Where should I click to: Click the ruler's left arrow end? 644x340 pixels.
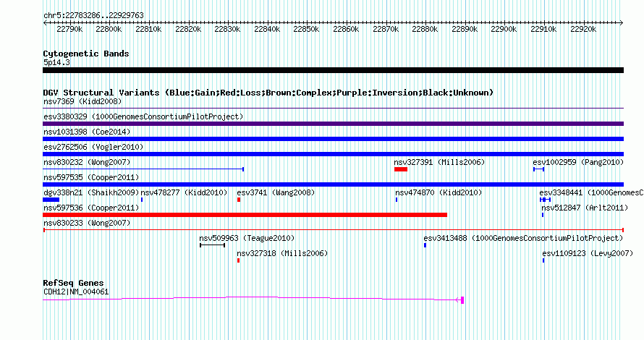(x=45, y=23)
